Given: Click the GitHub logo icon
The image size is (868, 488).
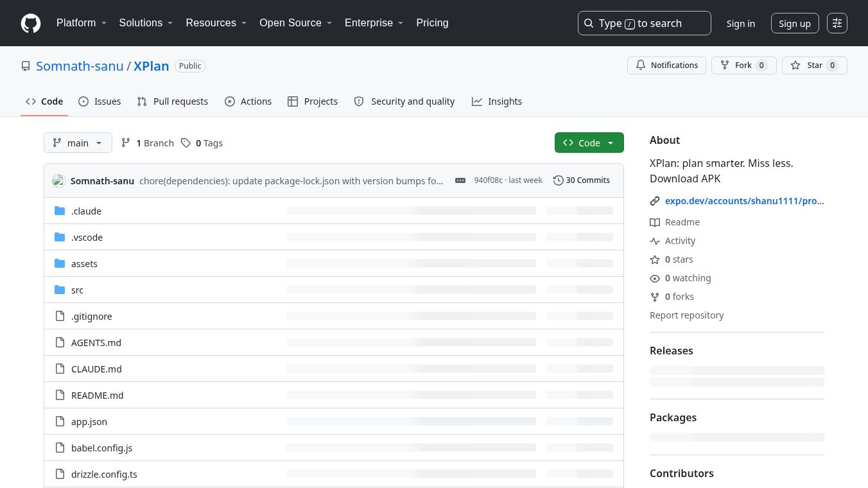Looking at the screenshot, I should (31, 23).
